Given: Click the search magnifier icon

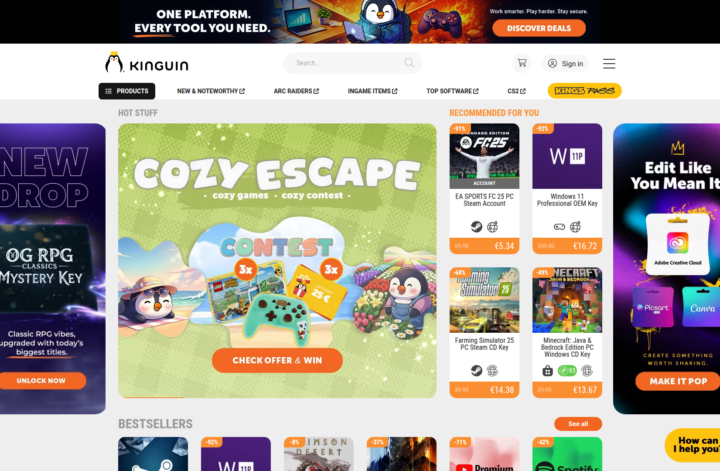Looking at the screenshot, I should (x=409, y=63).
